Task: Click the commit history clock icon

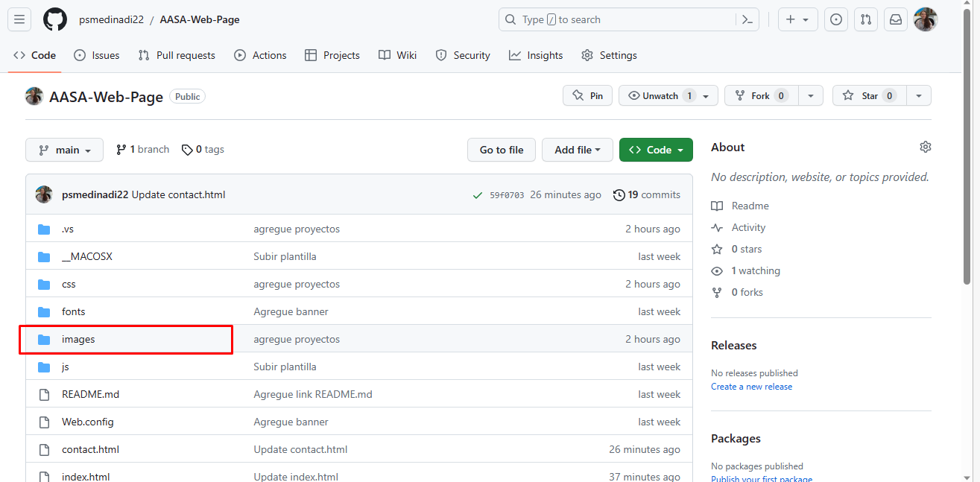Action: click(x=619, y=194)
